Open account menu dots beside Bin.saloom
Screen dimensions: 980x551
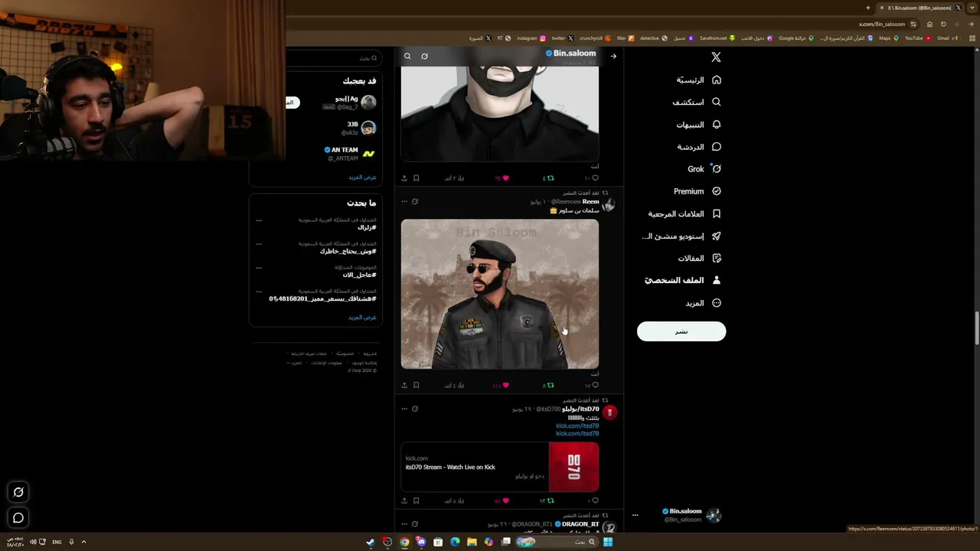(635, 515)
